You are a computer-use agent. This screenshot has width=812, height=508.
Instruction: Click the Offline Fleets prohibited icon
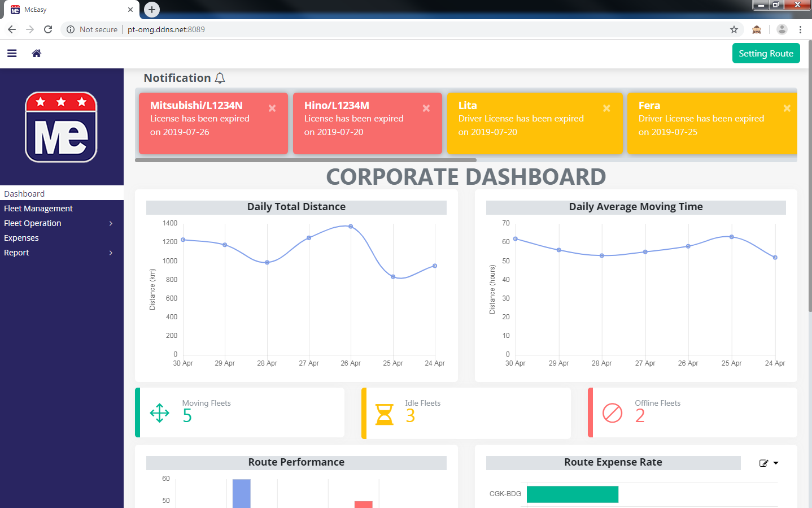click(612, 413)
